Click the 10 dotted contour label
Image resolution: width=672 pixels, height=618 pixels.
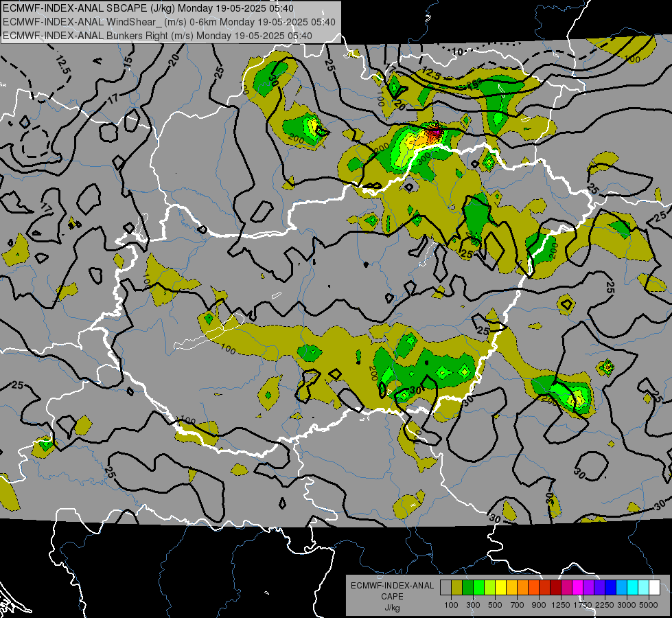tap(457, 52)
